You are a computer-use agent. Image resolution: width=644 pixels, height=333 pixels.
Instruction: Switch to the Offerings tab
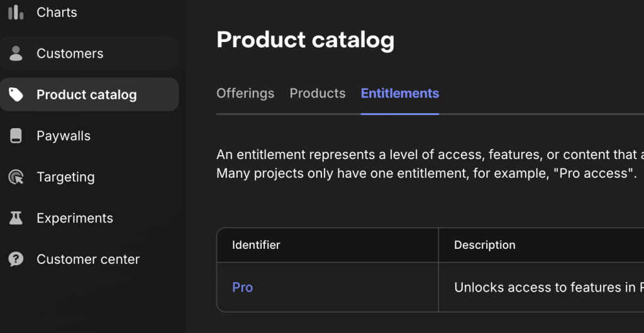pos(245,94)
